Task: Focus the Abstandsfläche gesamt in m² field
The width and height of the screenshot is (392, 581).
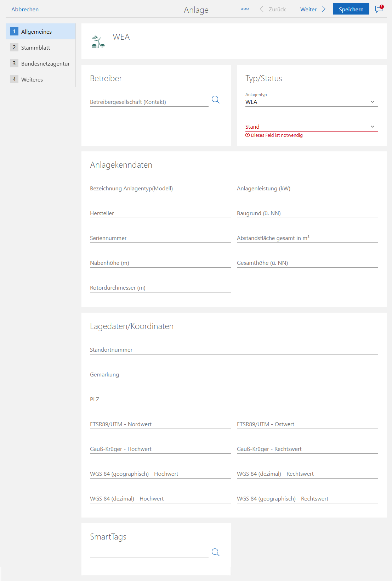Action: (x=307, y=238)
